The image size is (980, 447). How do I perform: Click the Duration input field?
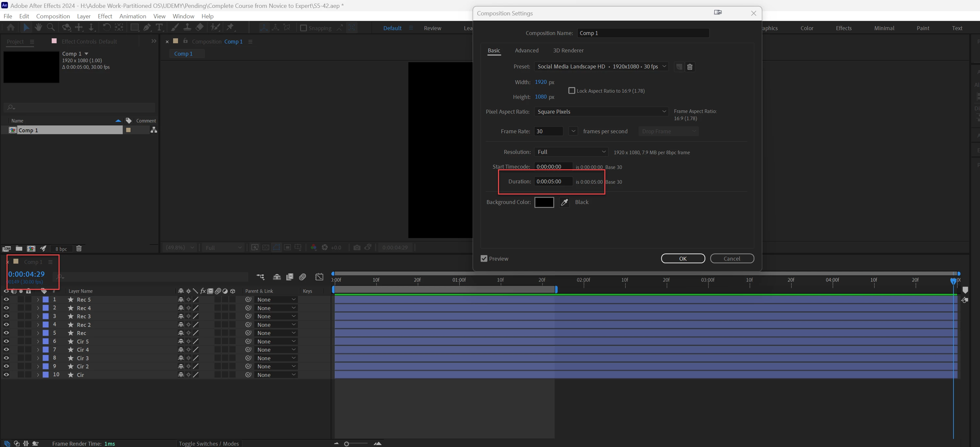553,182
